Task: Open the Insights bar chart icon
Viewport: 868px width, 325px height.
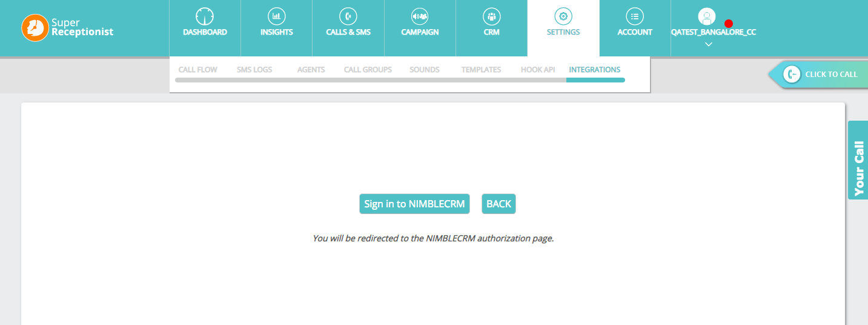Action: pos(276,16)
